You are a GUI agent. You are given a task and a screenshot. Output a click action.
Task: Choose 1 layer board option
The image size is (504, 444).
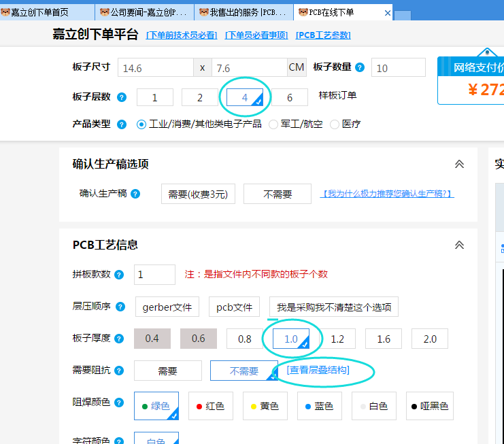pyautogui.click(x=155, y=97)
